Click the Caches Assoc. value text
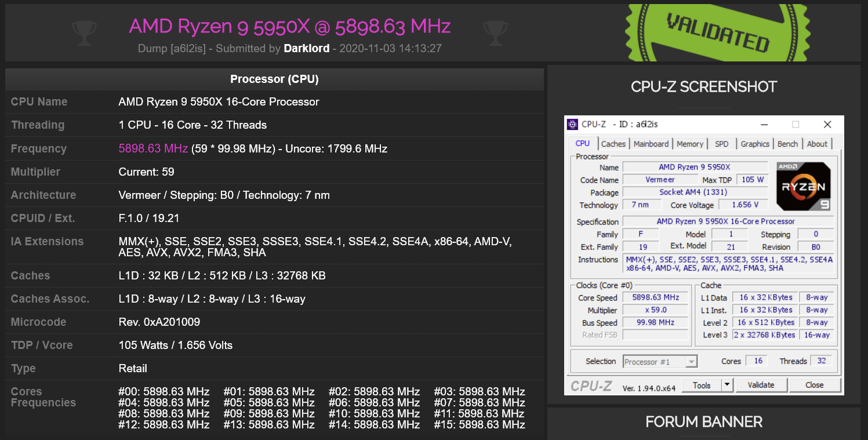 (x=212, y=299)
